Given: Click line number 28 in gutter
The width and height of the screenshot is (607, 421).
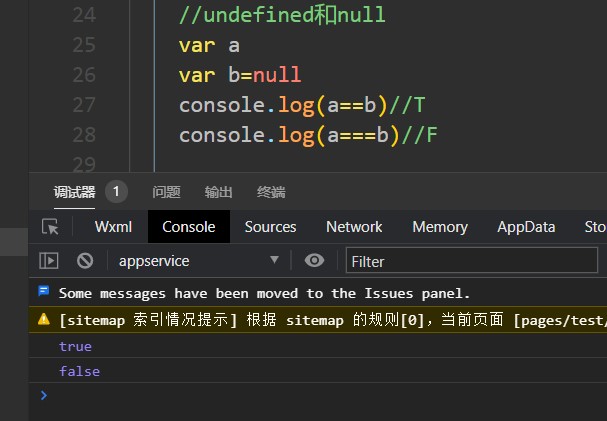Looking at the screenshot, I should click(x=84, y=135).
